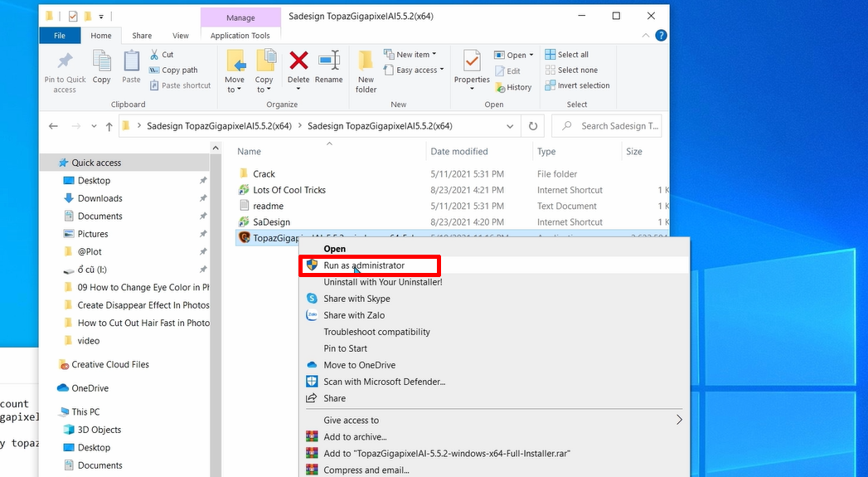Click Up one level arrow
This screenshot has height=477, width=868.
[x=109, y=126]
